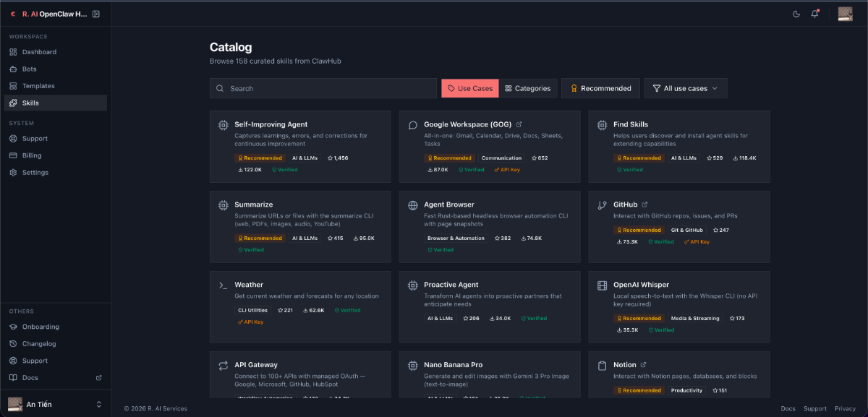
Task: Click the Summarize chip icon
Action: point(224,205)
